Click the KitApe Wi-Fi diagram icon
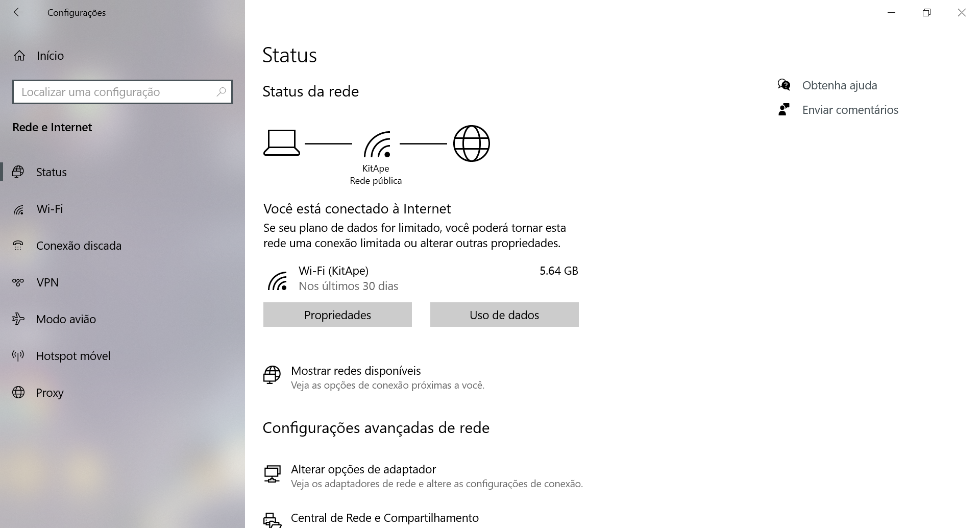This screenshot has height=528, width=980. click(377, 144)
